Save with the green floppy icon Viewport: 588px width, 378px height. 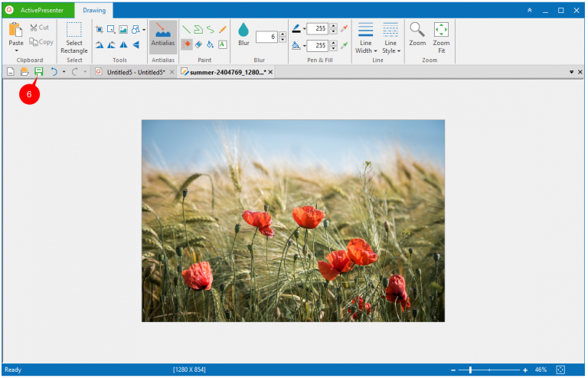[38, 72]
